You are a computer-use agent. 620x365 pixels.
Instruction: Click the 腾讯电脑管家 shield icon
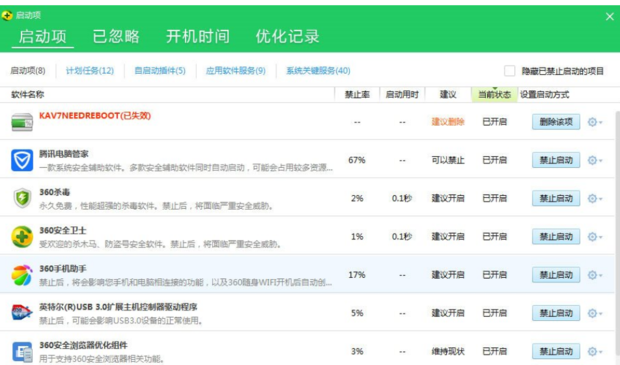coord(22,160)
